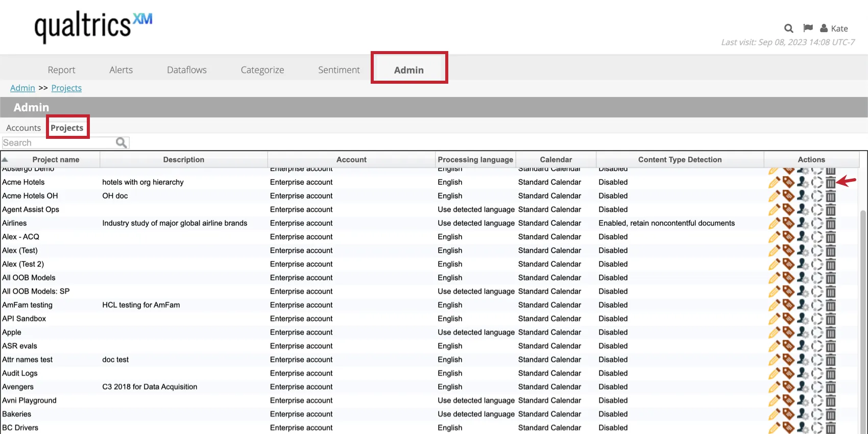Delete the Audit Logs project via trash icon
This screenshot has width=868, height=434.
pos(831,373)
